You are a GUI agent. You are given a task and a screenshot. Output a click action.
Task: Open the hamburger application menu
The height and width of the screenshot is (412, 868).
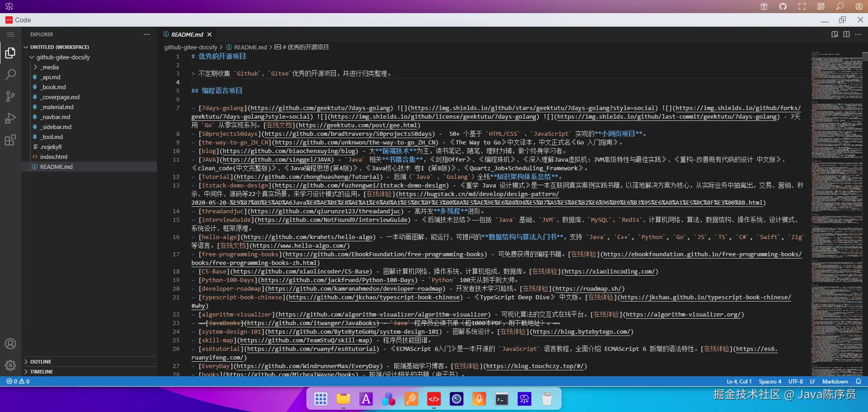pyautogui.click(x=10, y=34)
